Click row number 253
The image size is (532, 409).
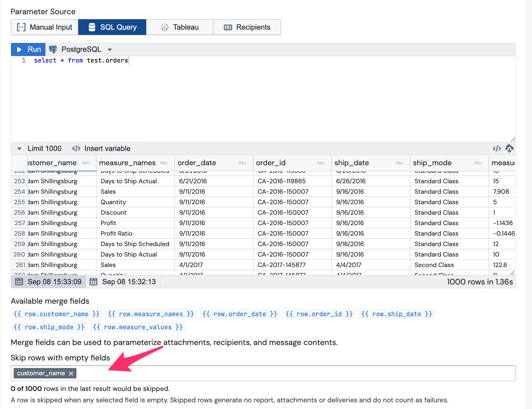19,181
